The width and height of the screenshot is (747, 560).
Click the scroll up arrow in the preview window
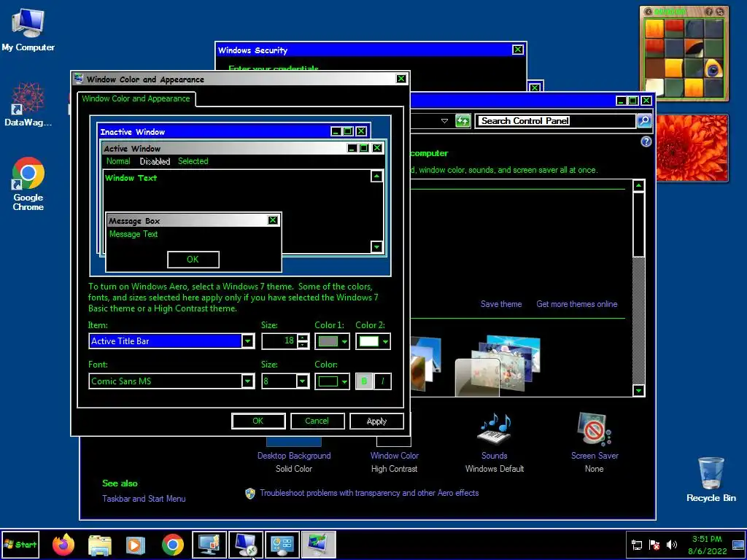(376, 176)
